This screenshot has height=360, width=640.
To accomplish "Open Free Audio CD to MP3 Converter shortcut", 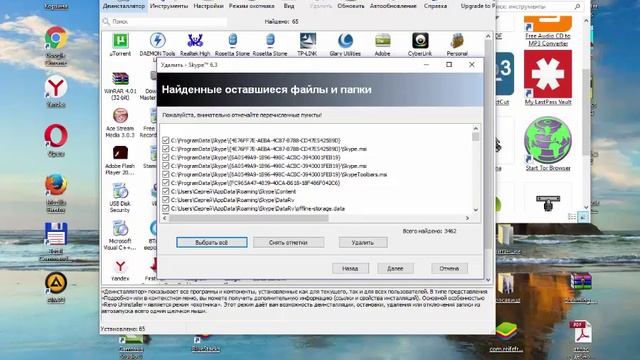I will pyautogui.click(x=548, y=31).
